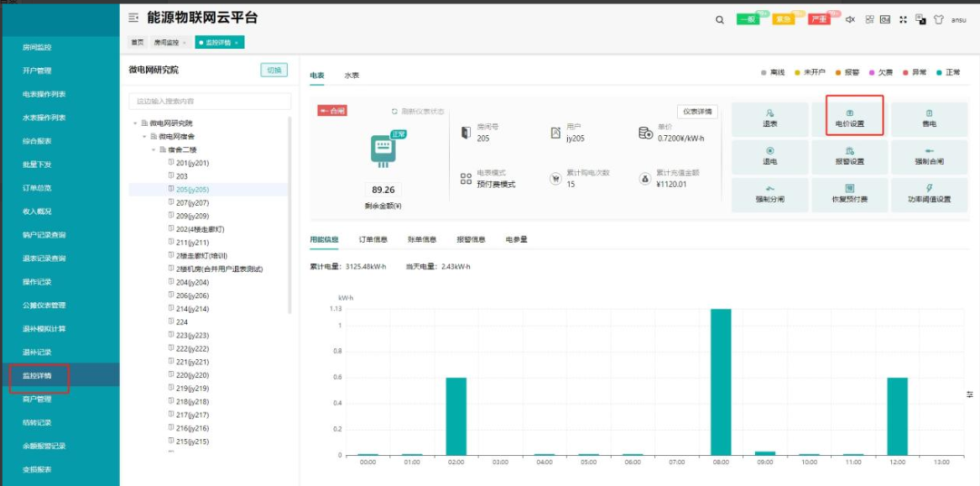This screenshot has width=980, height=486.
Task: Click the room tree vertical scrollbar
Action: click(x=289, y=214)
